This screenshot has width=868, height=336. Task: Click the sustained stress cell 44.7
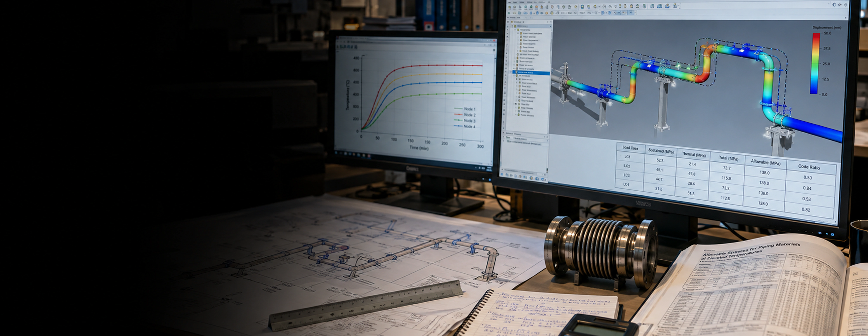coord(659,179)
